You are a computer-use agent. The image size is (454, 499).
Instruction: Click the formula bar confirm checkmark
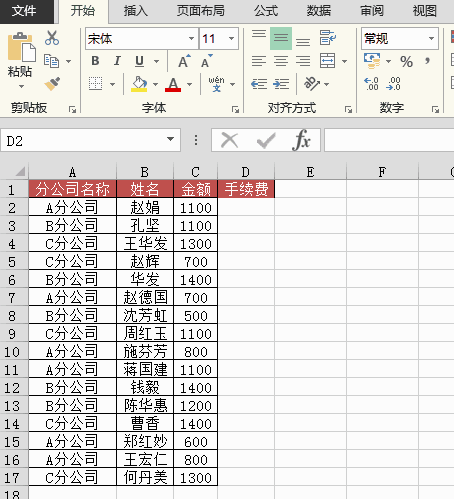pyautogui.click(x=266, y=140)
